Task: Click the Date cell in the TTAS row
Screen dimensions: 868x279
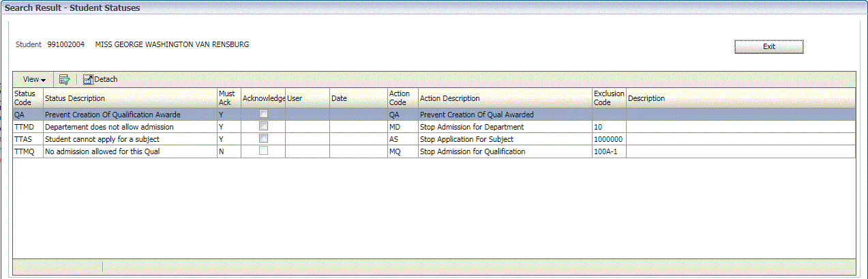Action: point(359,139)
